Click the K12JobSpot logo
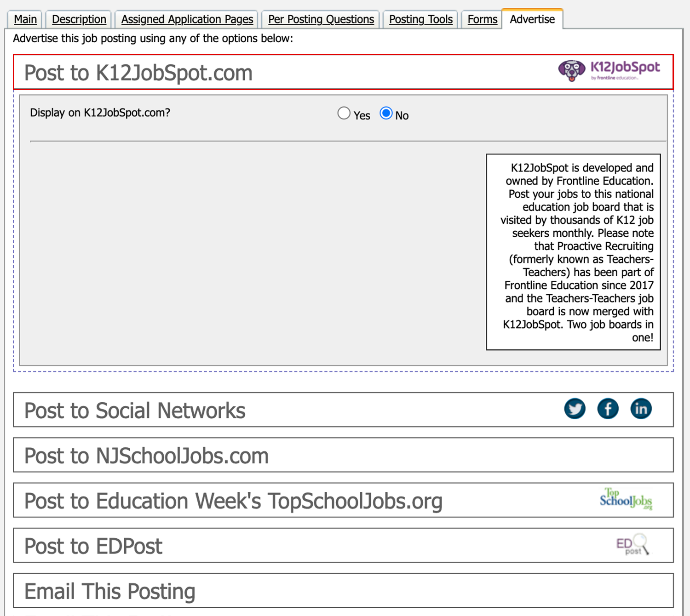This screenshot has width=690, height=616. coord(609,71)
